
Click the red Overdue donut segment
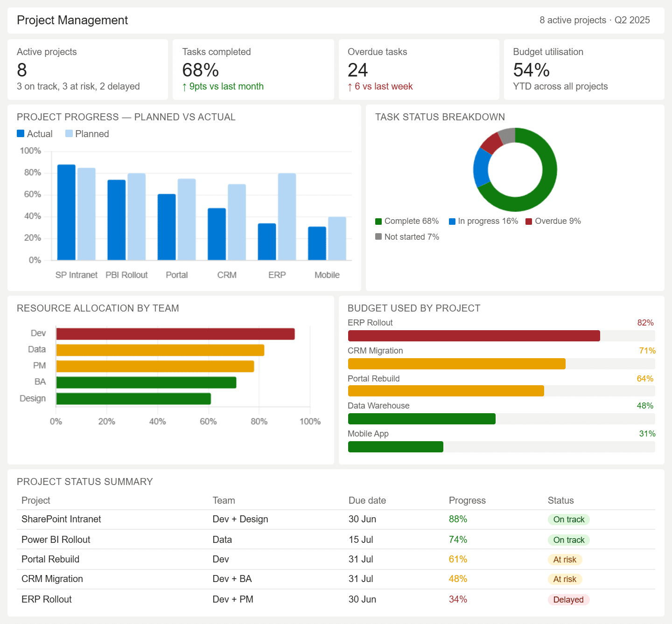click(491, 143)
